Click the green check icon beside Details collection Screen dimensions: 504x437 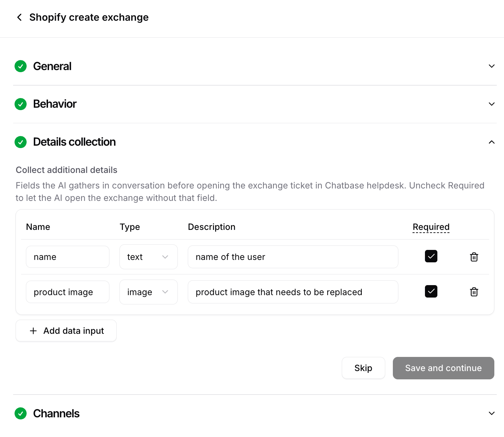(21, 142)
